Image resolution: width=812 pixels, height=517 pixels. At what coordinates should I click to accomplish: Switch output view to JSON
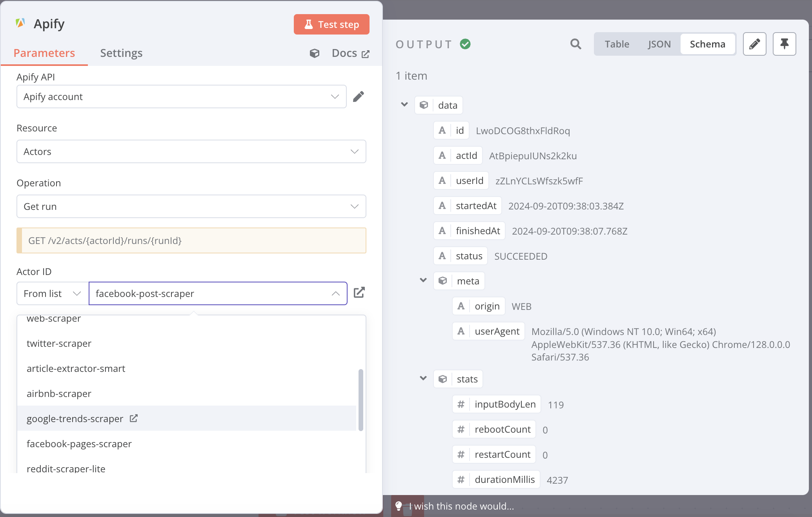coord(659,44)
